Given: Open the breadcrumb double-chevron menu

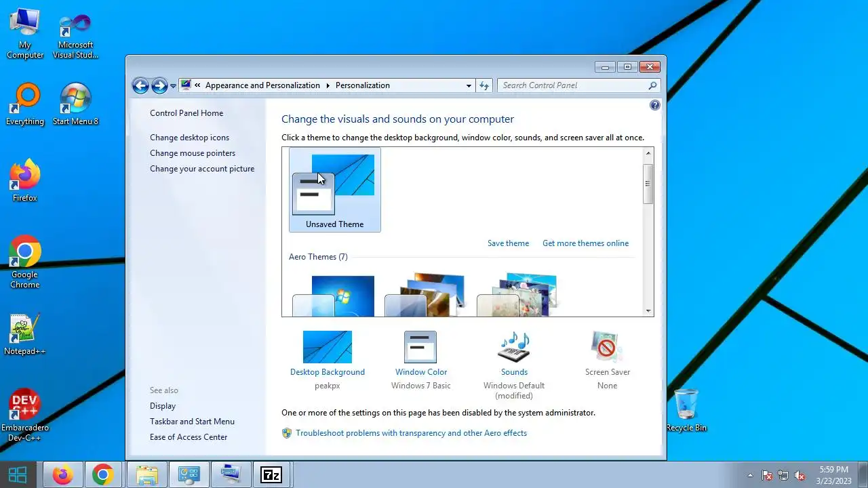Looking at the screenshot, I should pos(197,85).
